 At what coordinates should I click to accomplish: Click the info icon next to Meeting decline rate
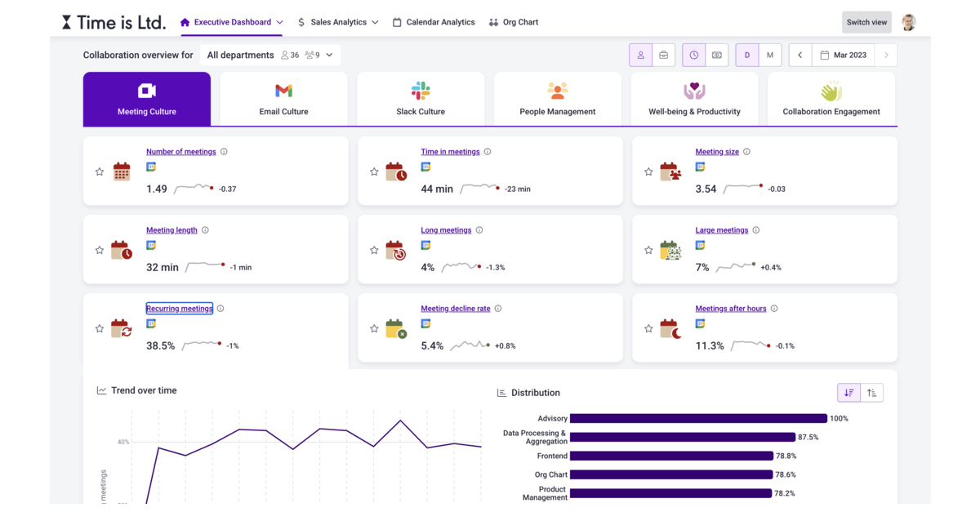tap(498, 309)
